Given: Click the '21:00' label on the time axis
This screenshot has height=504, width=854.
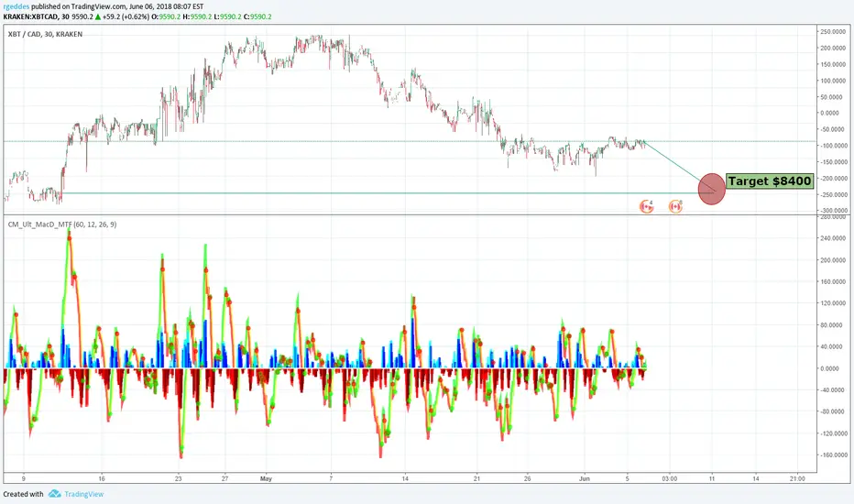Looking at the screenshot, I should pos(797,479).
